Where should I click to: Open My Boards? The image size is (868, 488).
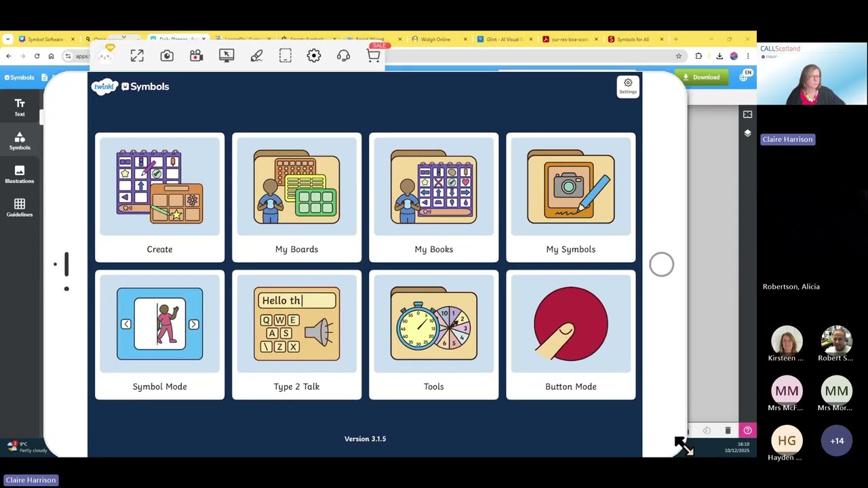point(296,197)
